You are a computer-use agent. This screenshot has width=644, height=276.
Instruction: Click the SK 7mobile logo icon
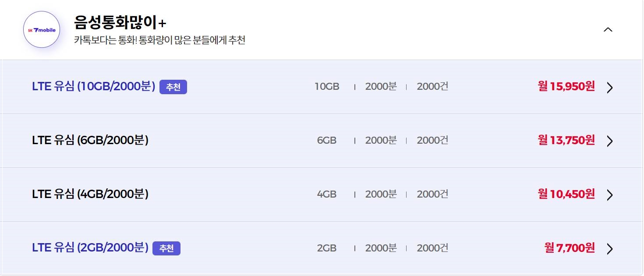(x=42, y=30)
